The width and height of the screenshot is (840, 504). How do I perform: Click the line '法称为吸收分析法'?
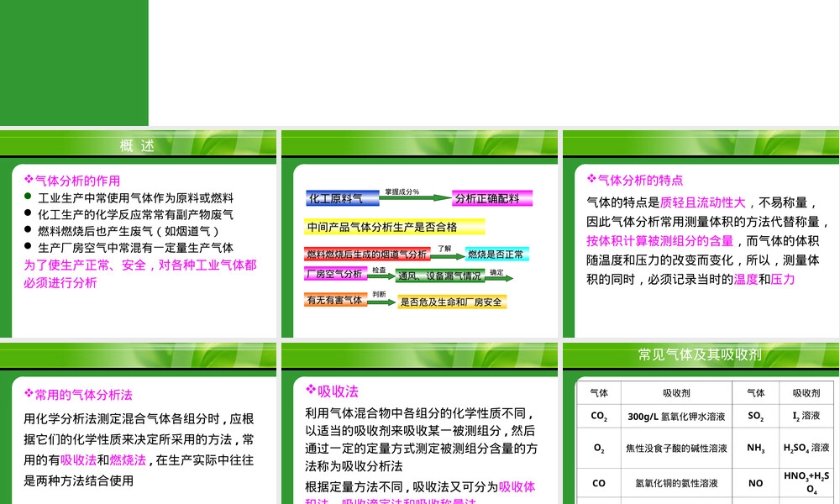pyautogui.click(x=354, y=466)
